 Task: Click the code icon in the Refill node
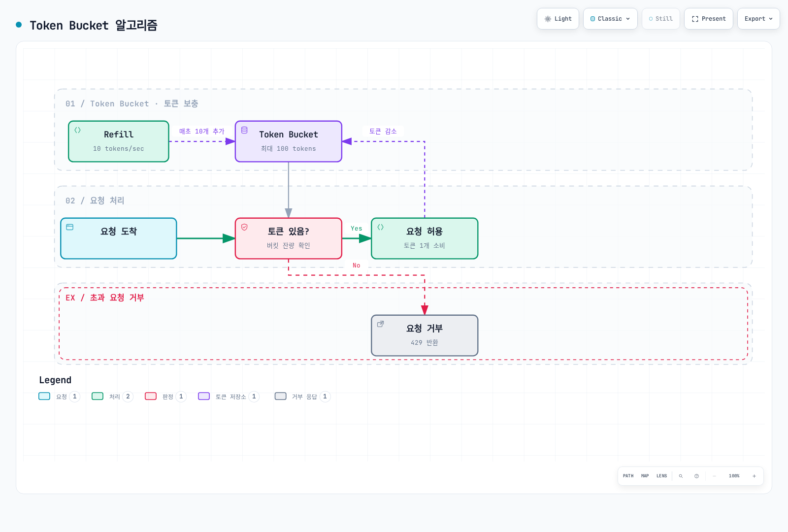77,131
